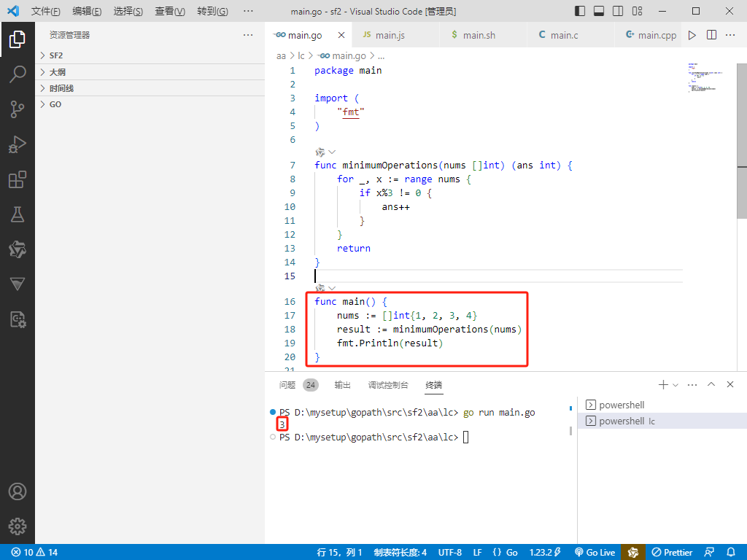Image resolution: width=747 pixels, height=560 pixels.
Task: Open the Explorer view in activity bar
Action: [18, 39]
